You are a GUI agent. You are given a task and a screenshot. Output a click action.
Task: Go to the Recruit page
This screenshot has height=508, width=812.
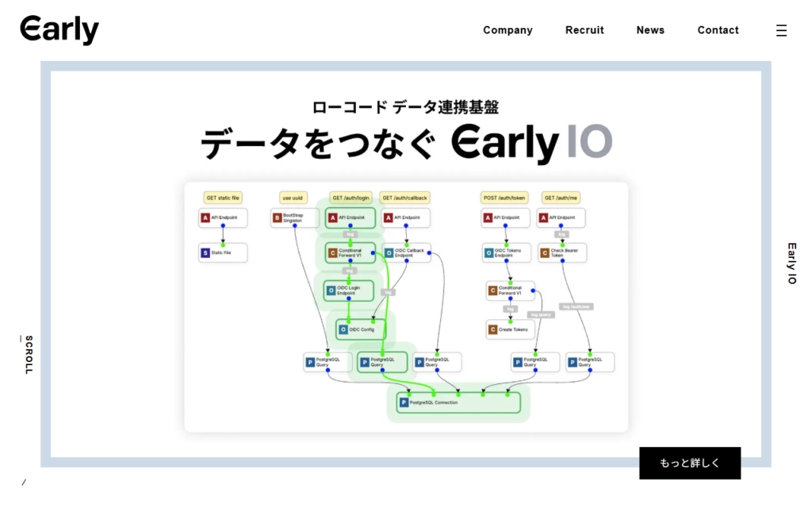[x=584, y=30]
